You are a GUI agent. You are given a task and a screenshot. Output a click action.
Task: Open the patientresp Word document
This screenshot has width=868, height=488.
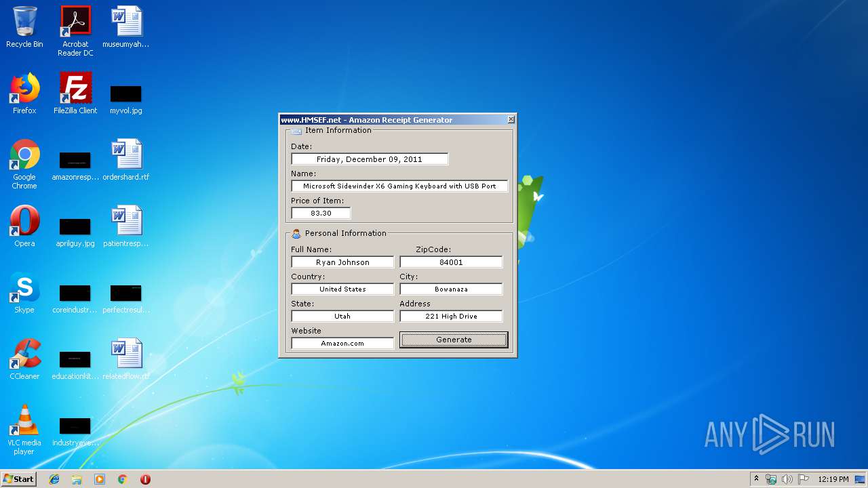pyautogui.click(x=126, y=226)
